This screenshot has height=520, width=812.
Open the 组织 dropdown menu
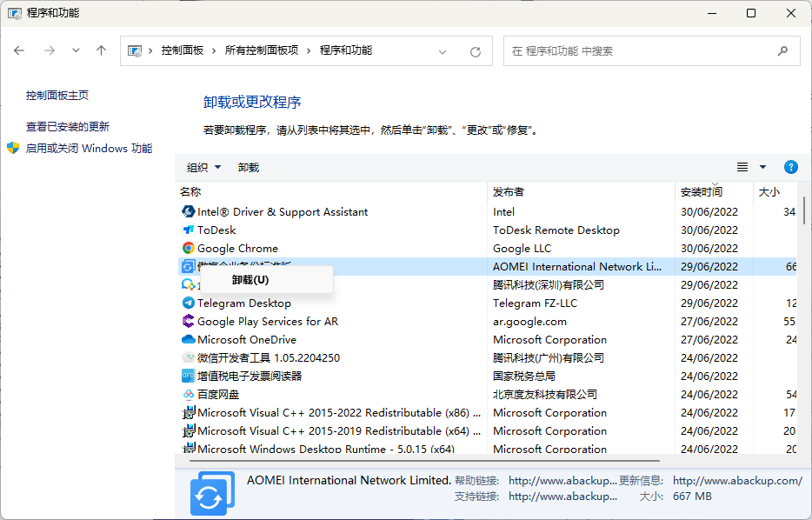(x=204, y=167)
